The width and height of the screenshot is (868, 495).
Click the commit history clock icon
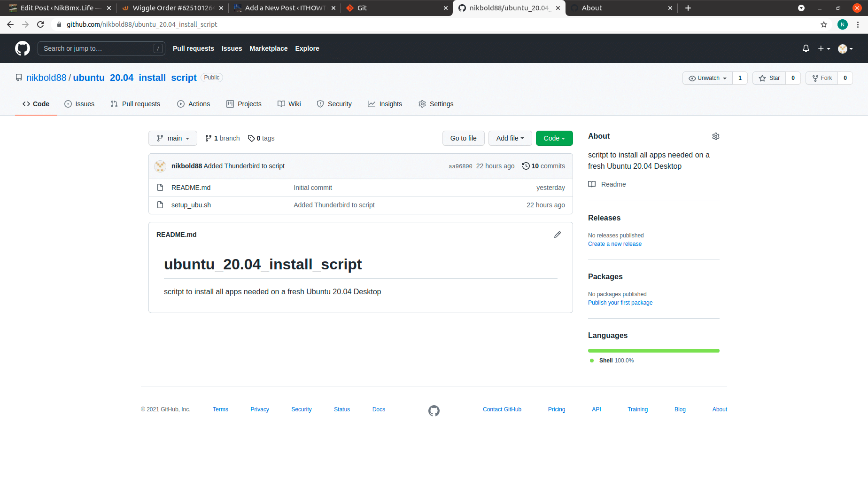[x=526, y=166]
